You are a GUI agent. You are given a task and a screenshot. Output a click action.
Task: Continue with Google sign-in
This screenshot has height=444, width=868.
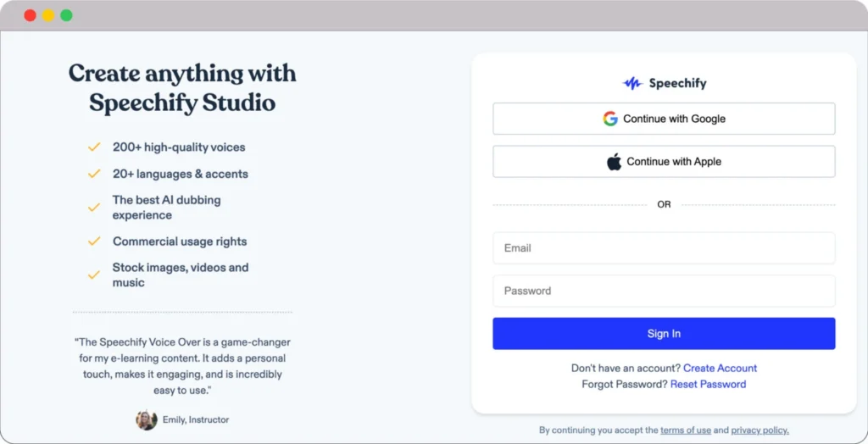click(x=664, y=119)
